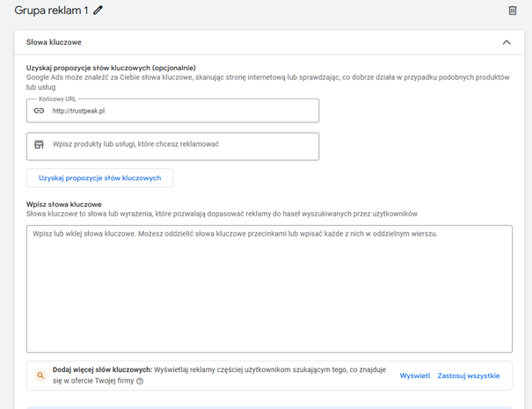Click the Uzyskaj propozycje słów kluczowych (opcjonalnie) heading

[111, 68]
